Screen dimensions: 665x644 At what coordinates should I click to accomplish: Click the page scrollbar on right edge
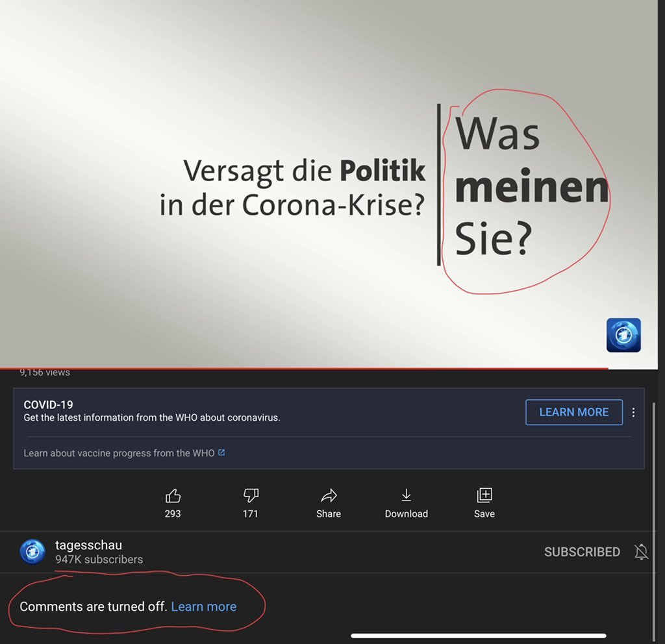point(653,521)
